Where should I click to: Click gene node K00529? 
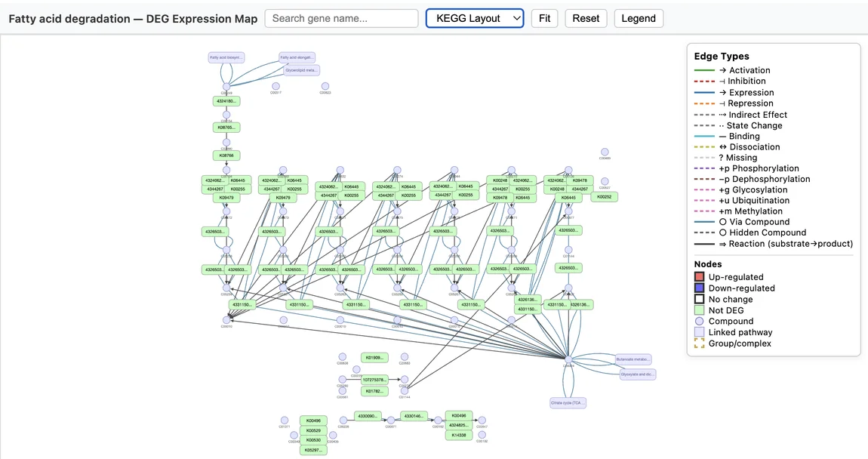pyautogui.click(x=313, y=431)
